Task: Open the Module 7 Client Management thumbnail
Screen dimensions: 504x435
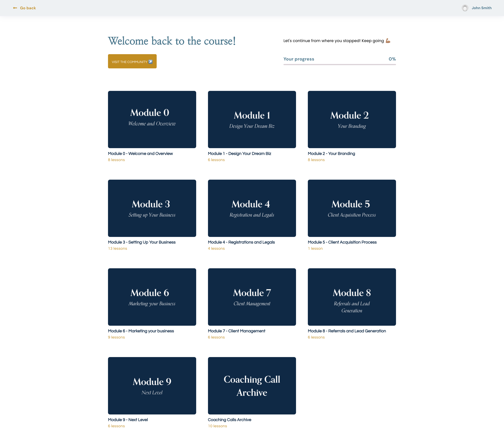Action: pos(252,297)
